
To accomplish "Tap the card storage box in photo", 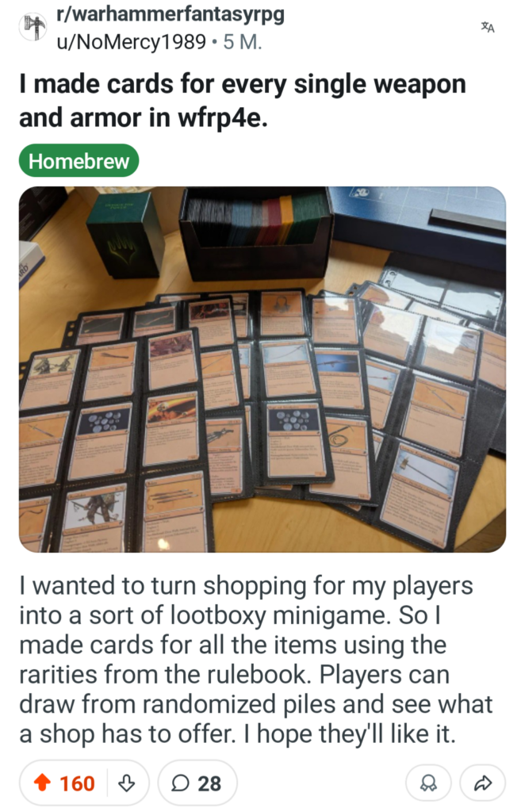I will pos(257,232).
